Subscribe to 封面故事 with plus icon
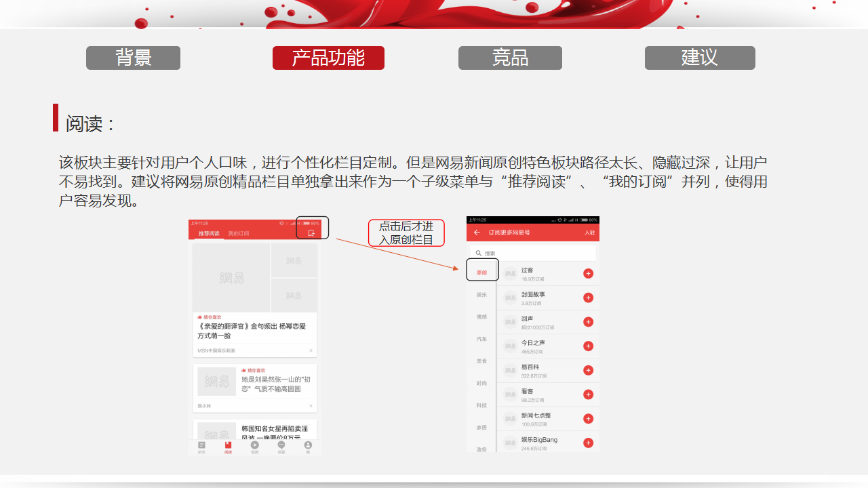Viewport: 868px width, 488px height. coord(588,298)
